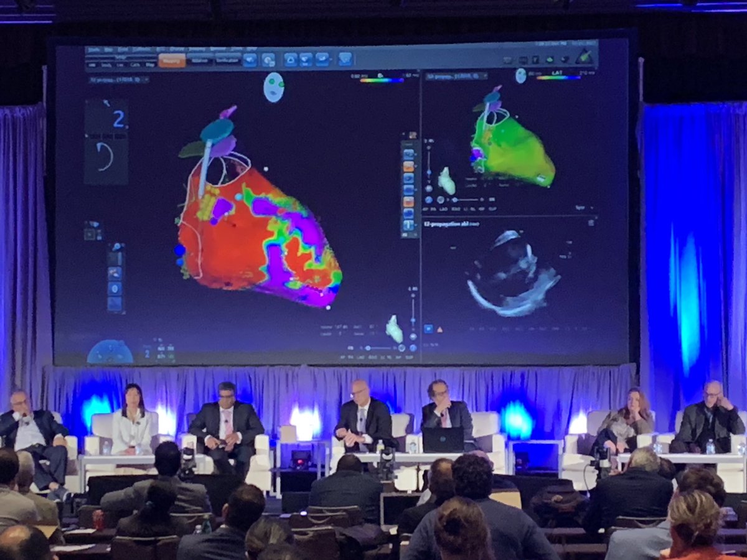Click the LAO view button under right map
747x560 pixels.
tap(443, 209)
